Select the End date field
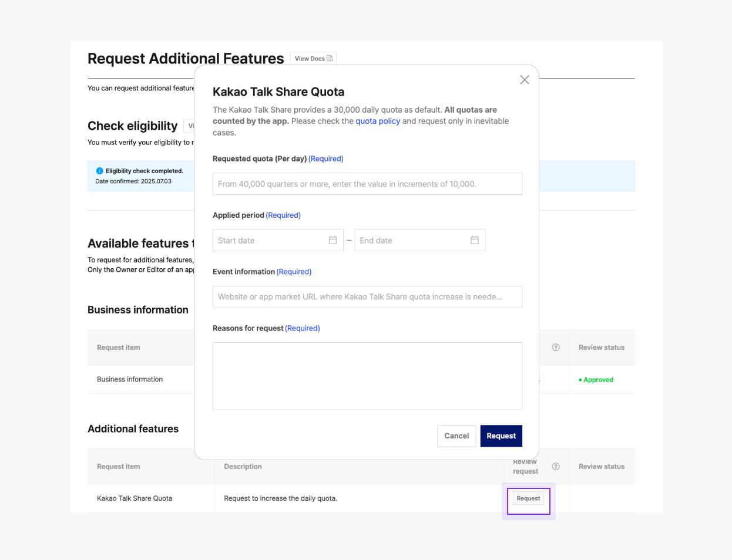 coord(411,240)
